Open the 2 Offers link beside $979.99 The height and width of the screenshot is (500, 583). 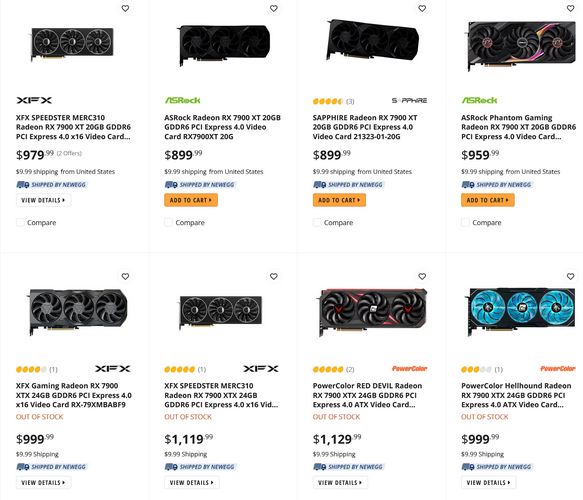pos(69,153)
